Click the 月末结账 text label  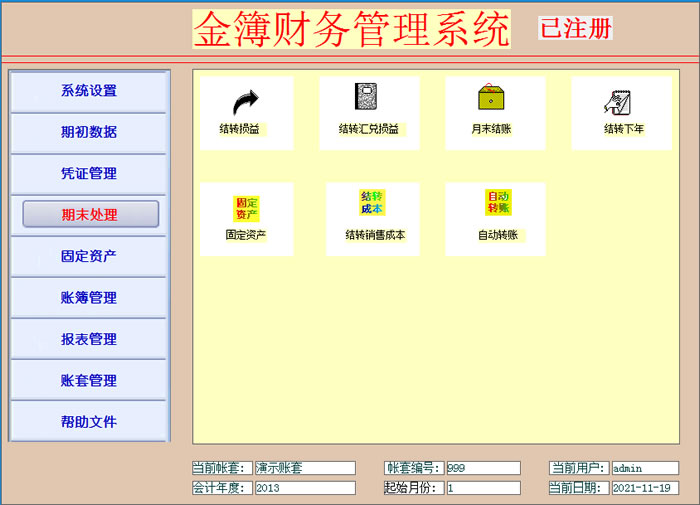[x=491, y=129]
